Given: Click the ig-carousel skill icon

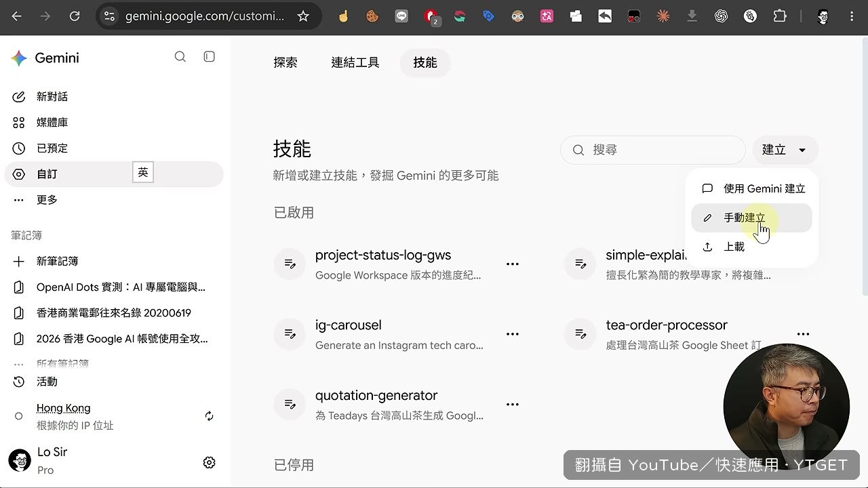Looking at the screenshot, I should pos(290,333).
